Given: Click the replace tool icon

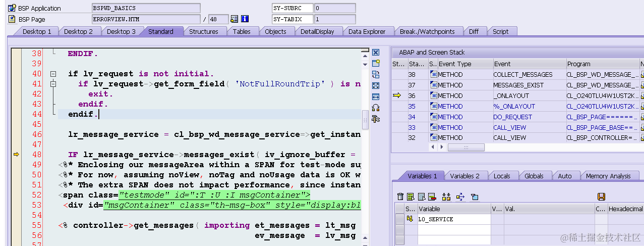Looking at the screenshot, I should tap(376, 74).
